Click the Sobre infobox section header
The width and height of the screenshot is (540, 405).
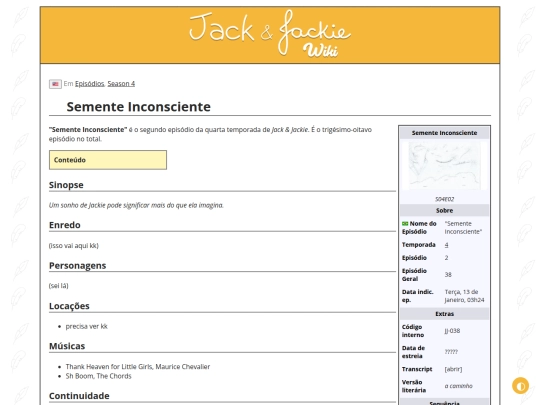coord(444,210)
